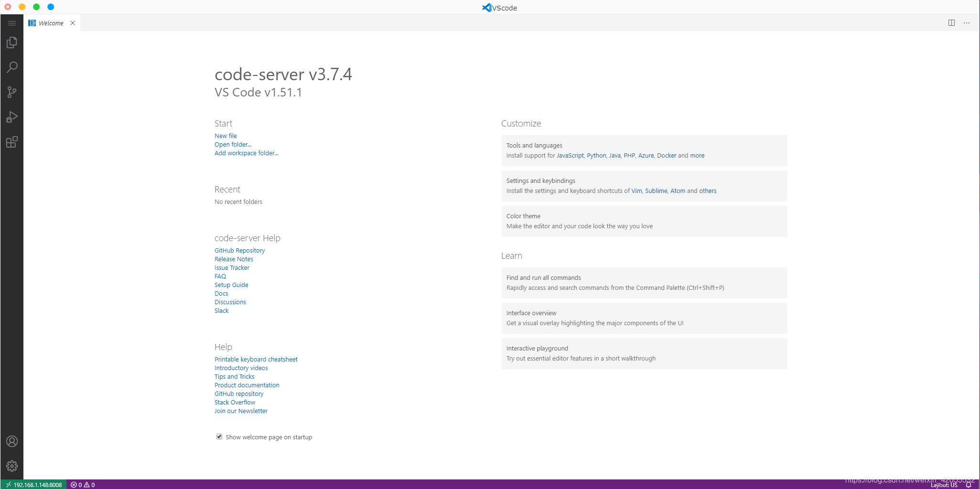Open the notifications bell in status bar

click(969, 485)
